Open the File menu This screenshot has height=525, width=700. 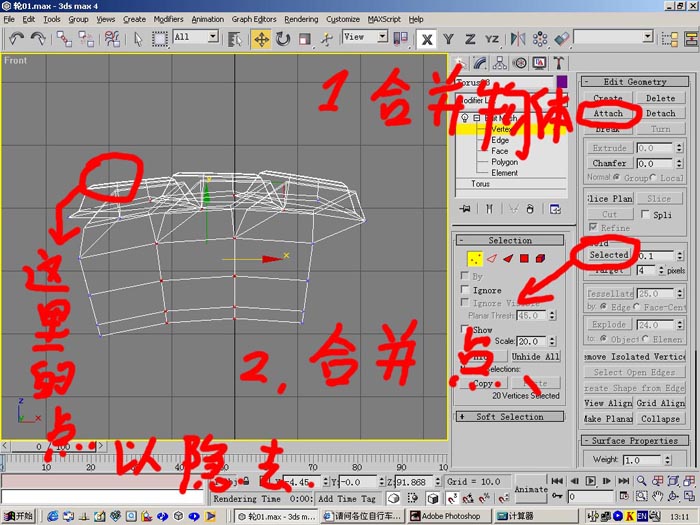click(x=9, y=19)
